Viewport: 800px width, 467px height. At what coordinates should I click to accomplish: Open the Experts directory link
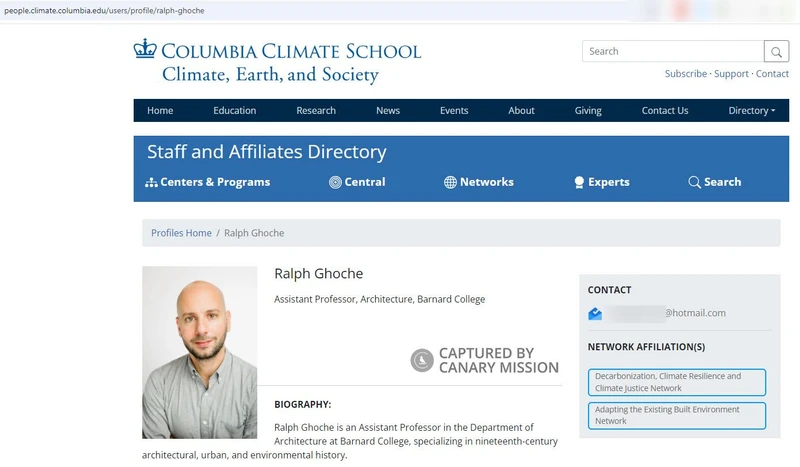(608, 182)
